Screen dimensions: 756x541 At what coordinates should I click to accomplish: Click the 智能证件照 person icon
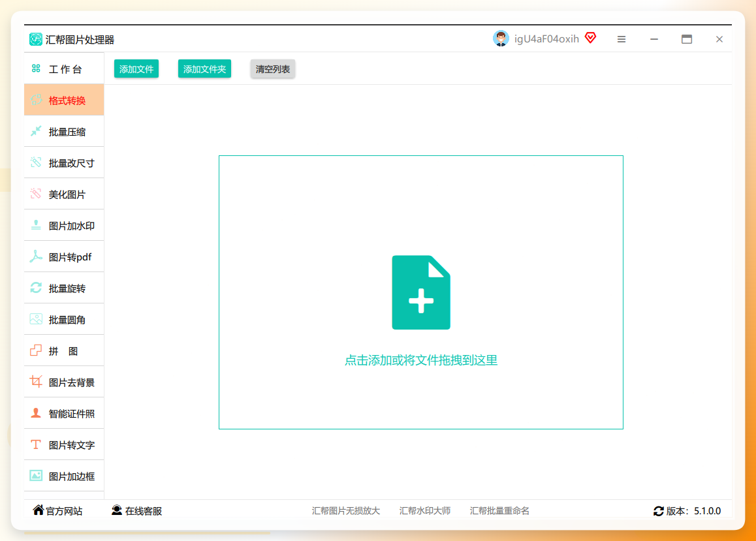[x=36, y=413]
